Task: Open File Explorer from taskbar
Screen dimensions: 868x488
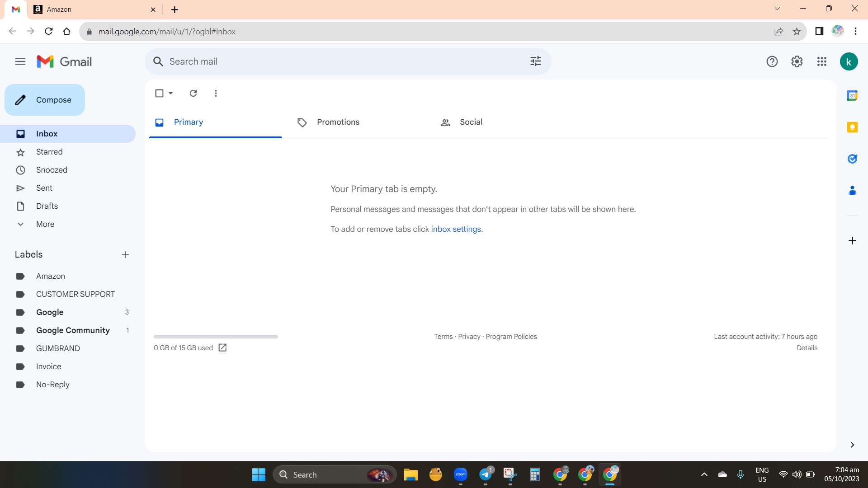Action: [410, 474]
